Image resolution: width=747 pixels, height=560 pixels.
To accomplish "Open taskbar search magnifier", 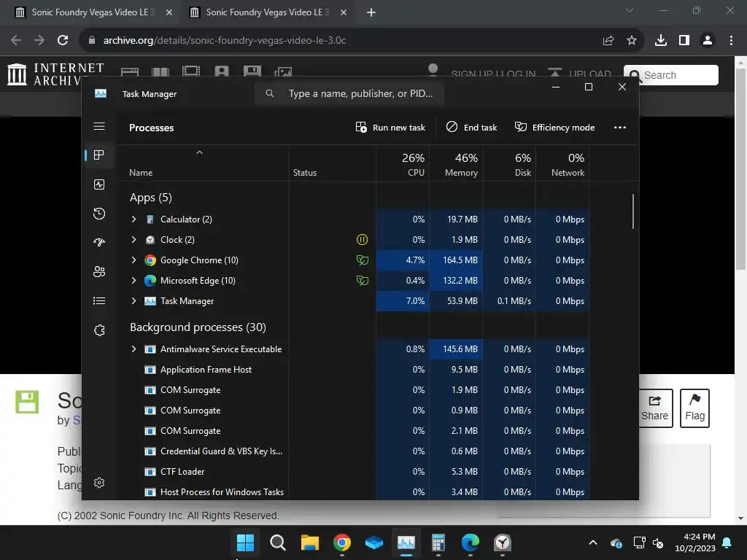I will [278, 542].
